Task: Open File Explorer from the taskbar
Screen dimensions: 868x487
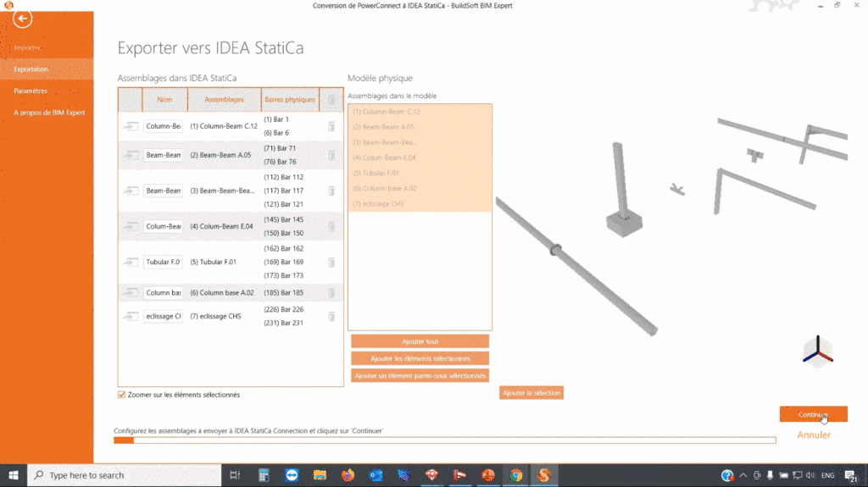Action: [x=320, y=475]
